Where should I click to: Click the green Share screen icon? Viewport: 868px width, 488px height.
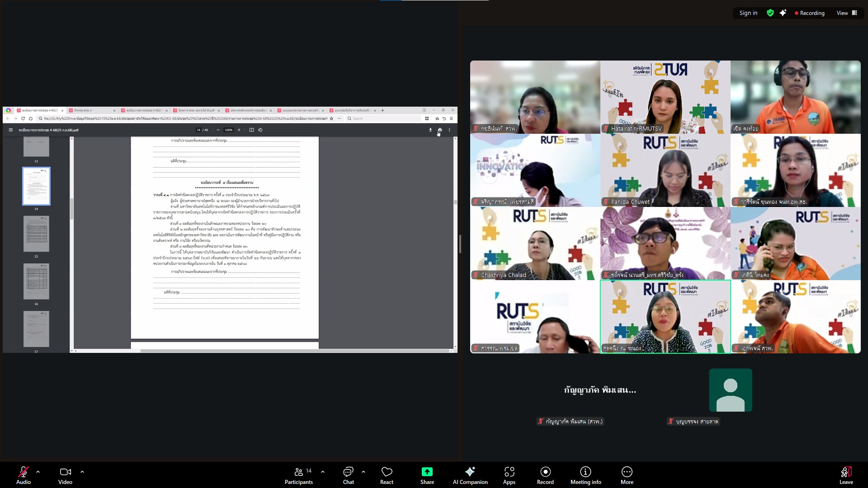427,472
